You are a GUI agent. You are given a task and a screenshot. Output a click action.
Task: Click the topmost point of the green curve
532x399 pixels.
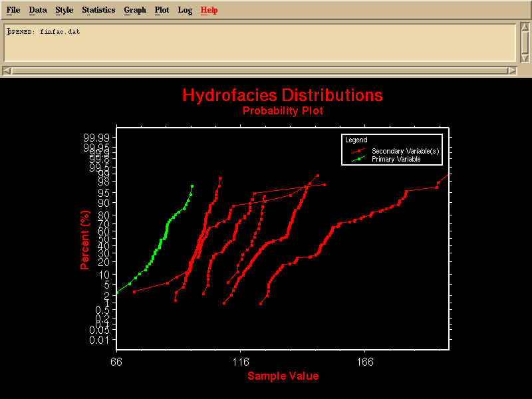pos(192,186)
